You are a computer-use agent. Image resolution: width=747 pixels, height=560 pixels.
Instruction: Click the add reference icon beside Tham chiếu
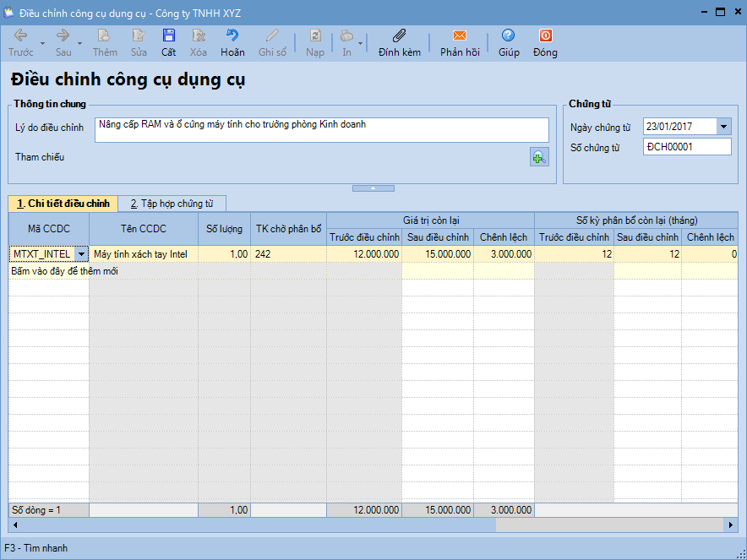point(538,157)
